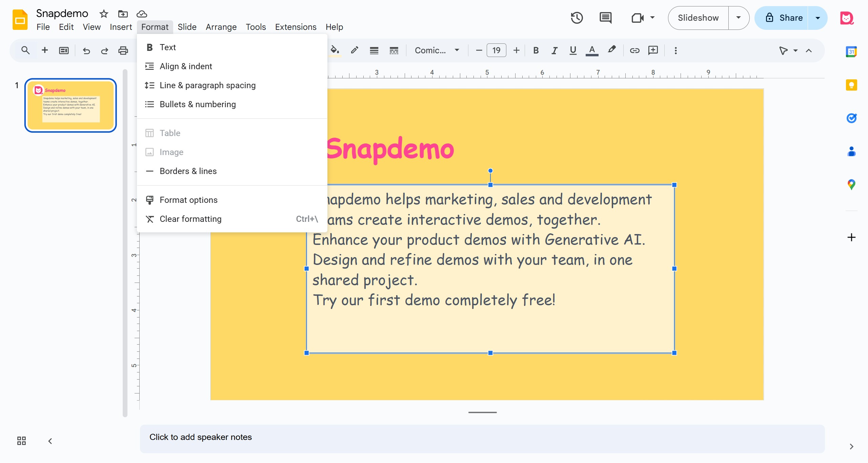Collapse the filmstrip with left chevron
This screenshot has height=463, width=868.
pos(50,441)
